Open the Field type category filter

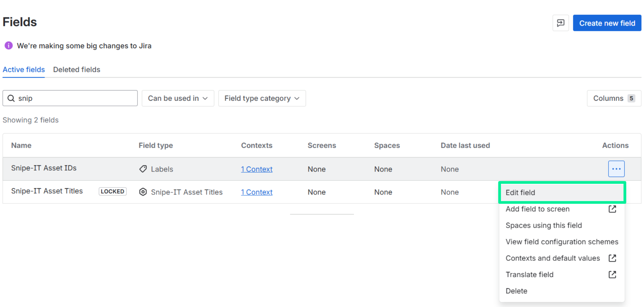[262, 98]
